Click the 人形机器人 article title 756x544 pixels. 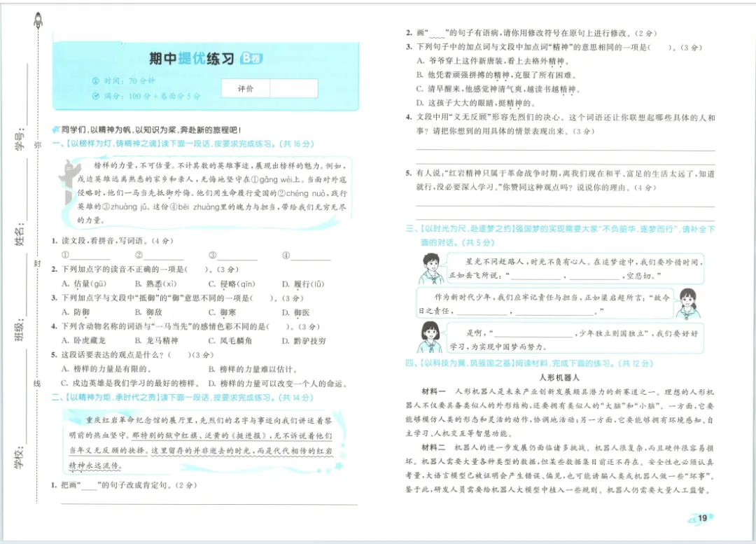[x=559, y=377]
